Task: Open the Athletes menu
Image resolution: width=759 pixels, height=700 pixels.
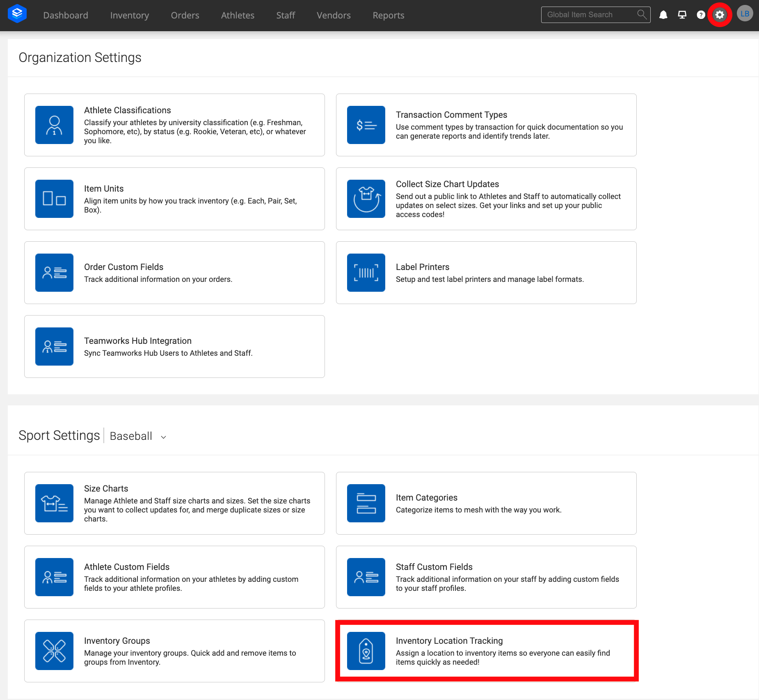Action: (x=238, y=15)
